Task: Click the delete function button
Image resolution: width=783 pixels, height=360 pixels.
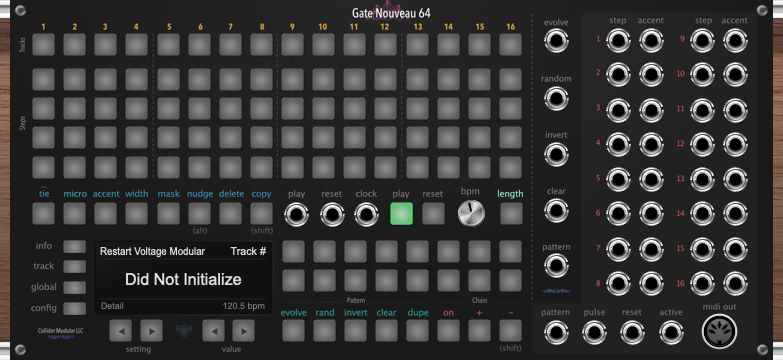Action: 230,214
